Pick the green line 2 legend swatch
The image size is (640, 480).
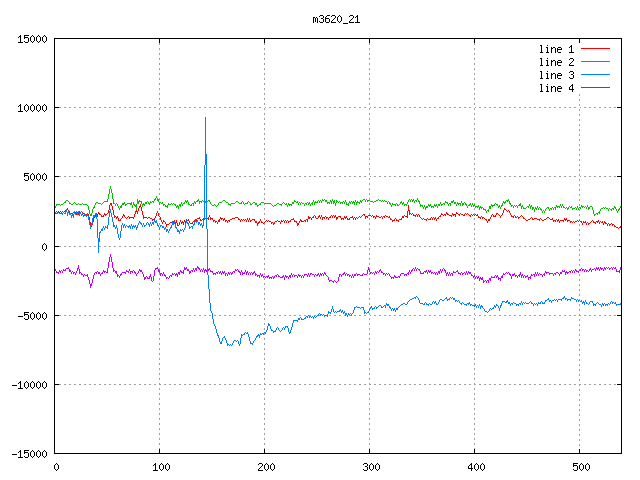[x=595, y=62]
